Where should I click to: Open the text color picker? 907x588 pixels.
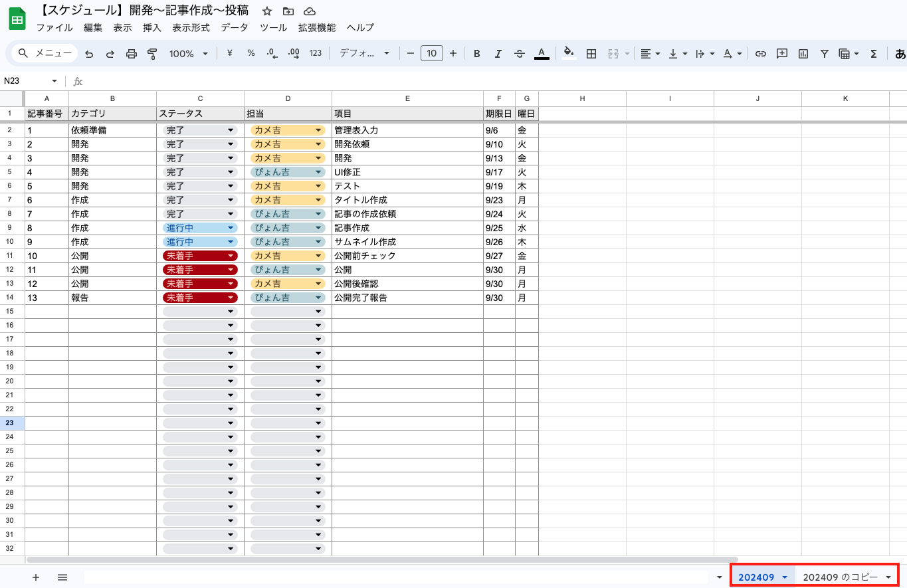pos(542,53)
